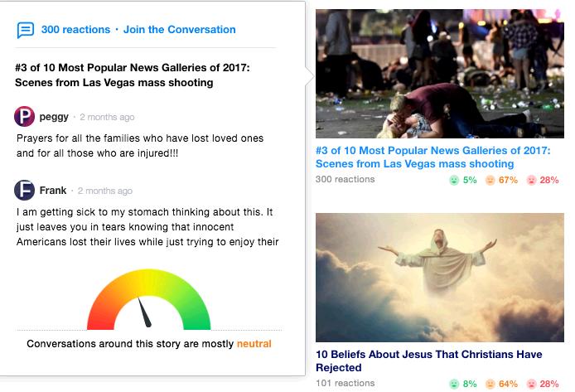Click orange neutral emoji on Las Vegas story
Screen dimensions: 575x392
[490, 180]
